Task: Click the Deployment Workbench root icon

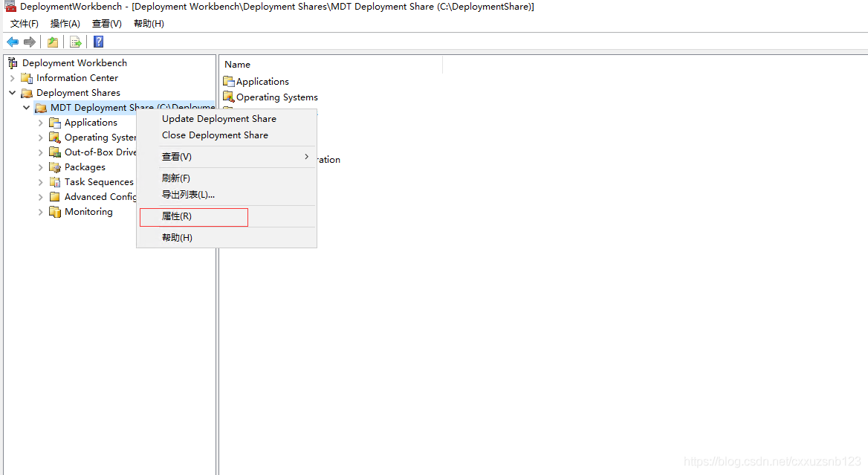Action: (x=13, y=62)
